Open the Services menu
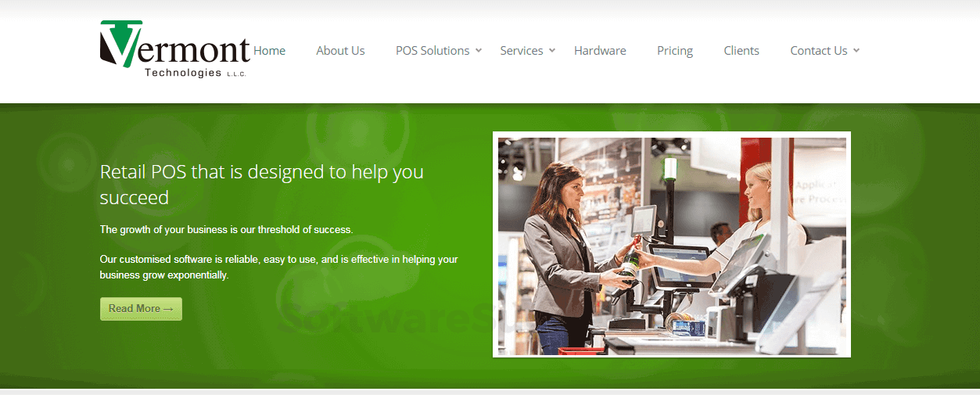The width and height of the screenshot is (980, 395). 522,50
